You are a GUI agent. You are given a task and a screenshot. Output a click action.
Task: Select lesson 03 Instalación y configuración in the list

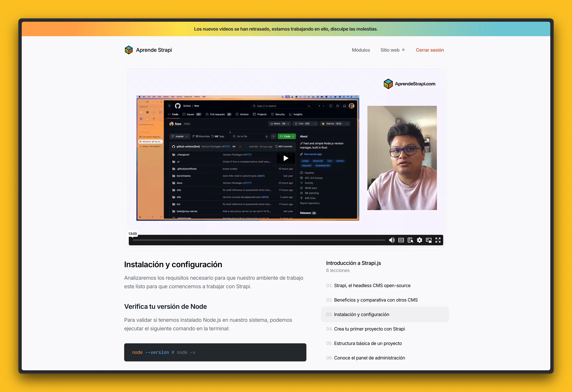point(385,314)
